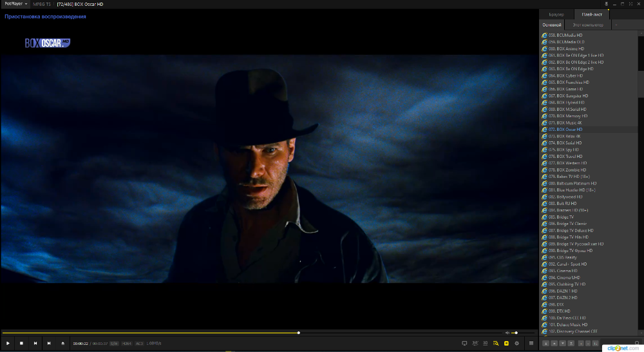This screenshot has width=644, height=352.
Task: Click the AC3 audio codec label
Action: (x=139, y=344)
